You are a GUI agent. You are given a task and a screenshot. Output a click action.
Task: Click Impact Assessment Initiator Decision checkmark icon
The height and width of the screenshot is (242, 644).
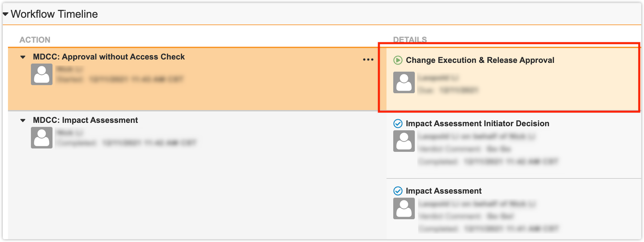point(398,123)
